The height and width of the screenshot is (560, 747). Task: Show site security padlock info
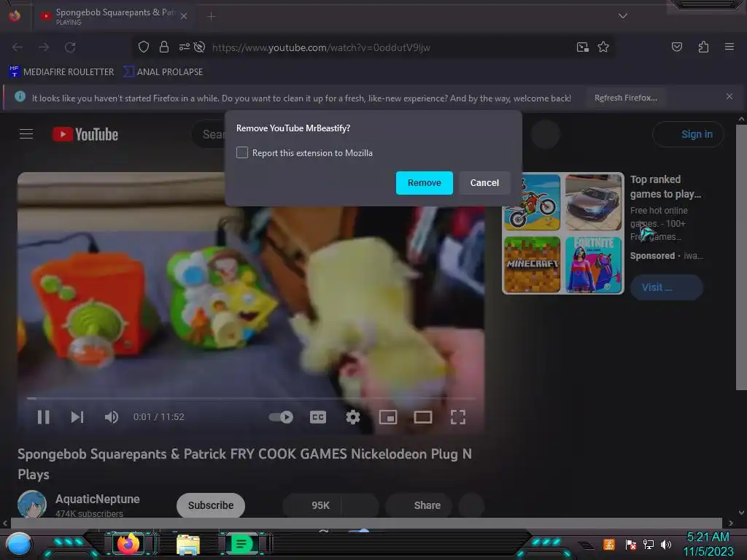[164, 47]
